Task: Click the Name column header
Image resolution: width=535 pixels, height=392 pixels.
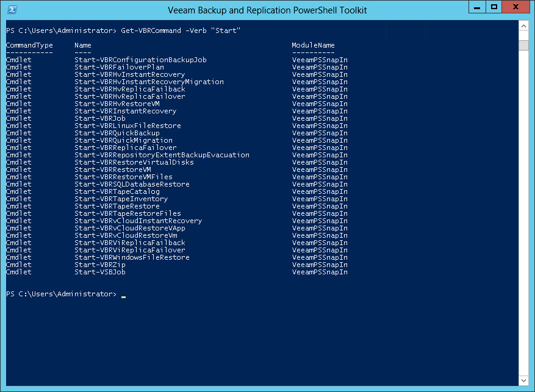Action: [x=83, y=45]
